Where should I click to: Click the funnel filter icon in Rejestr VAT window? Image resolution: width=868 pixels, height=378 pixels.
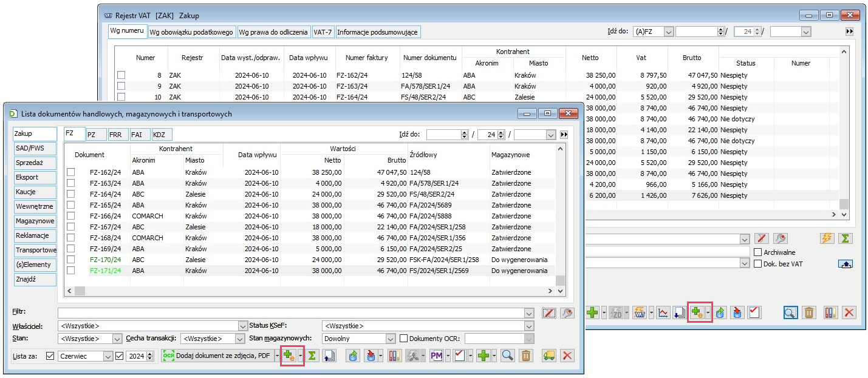pos(762,238)
